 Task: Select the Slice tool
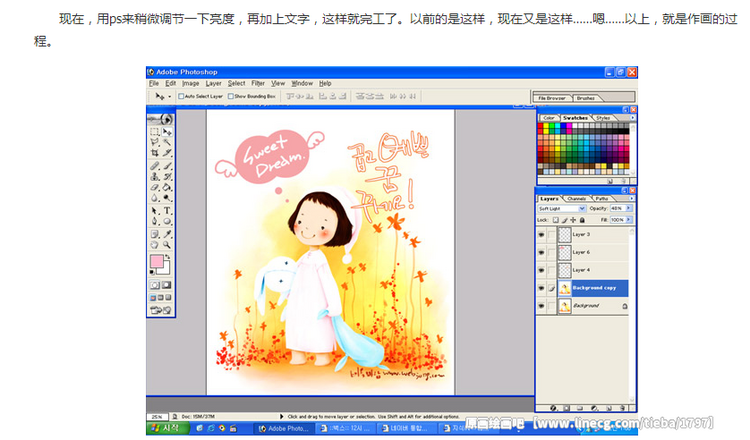pos(167,153)
